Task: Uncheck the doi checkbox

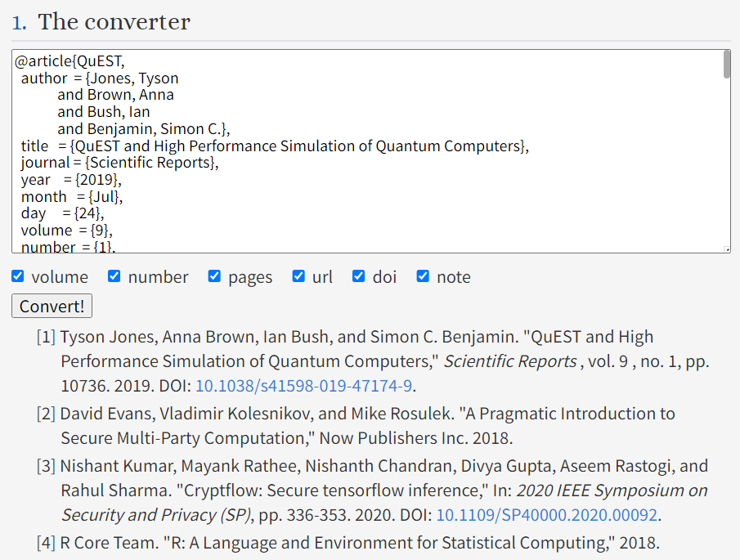Action: tap(359, 276)
